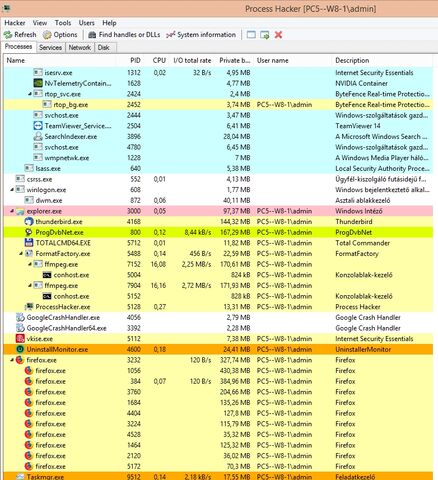Click the svchost.exe PID 4780 row
Image resolution: width=438 pixels, height=480 pixels.
(218, 147)
